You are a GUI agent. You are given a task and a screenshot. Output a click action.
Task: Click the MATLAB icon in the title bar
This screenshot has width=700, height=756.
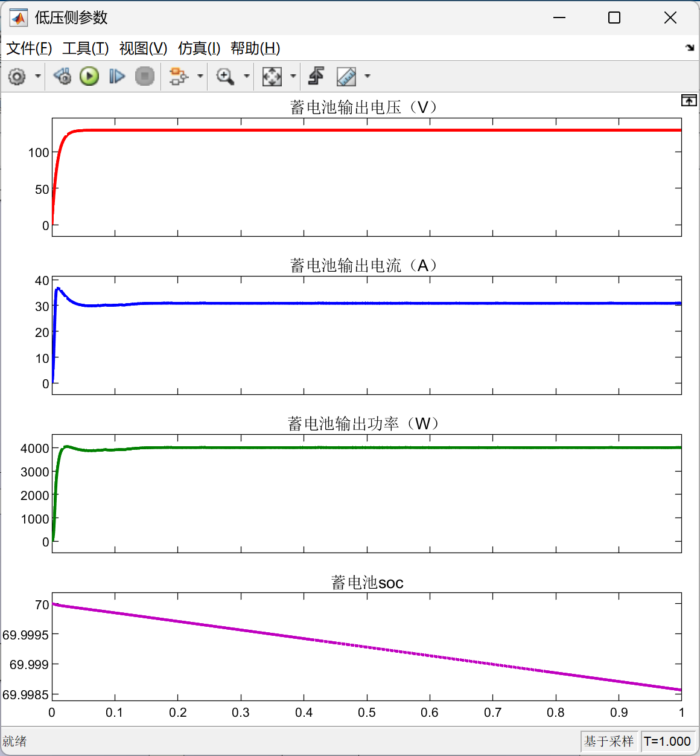tap(19, 18)
